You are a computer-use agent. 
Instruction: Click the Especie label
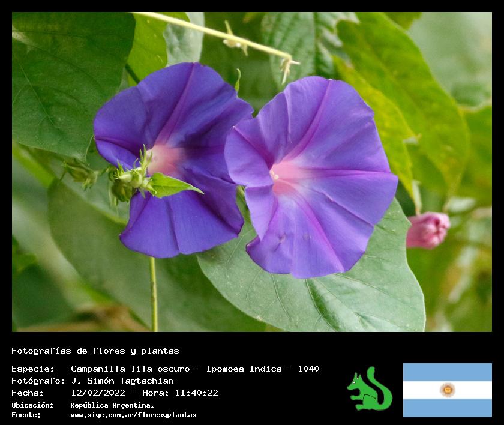32,369
